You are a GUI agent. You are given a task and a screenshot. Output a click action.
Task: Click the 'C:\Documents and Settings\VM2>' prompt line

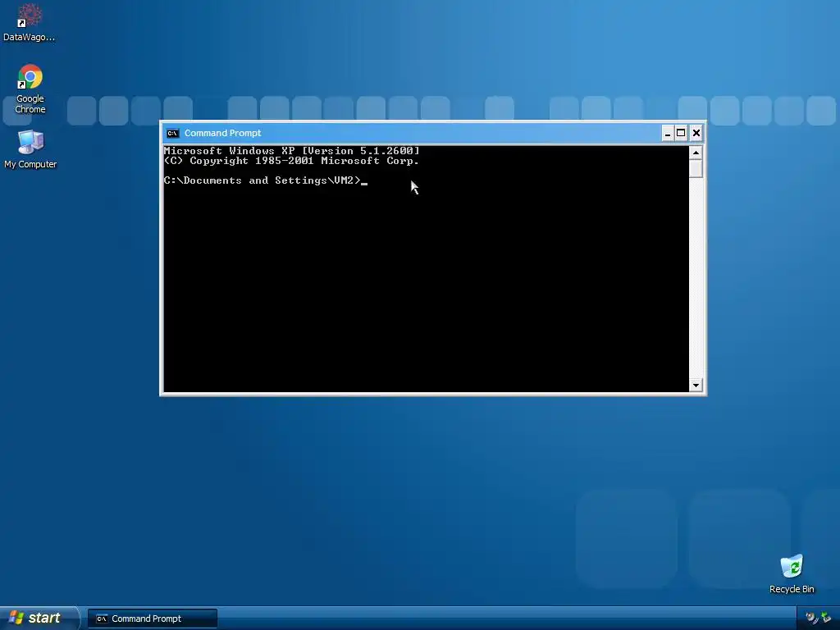point(262,180)
